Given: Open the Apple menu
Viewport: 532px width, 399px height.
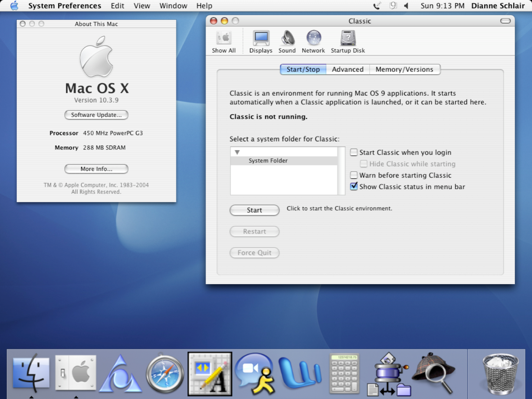Looking at the screenshot, I should click(14, 6).
